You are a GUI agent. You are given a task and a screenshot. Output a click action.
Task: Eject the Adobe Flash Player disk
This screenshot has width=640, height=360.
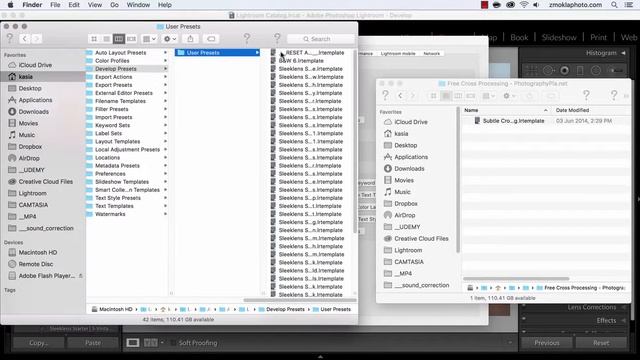point(80,276)
